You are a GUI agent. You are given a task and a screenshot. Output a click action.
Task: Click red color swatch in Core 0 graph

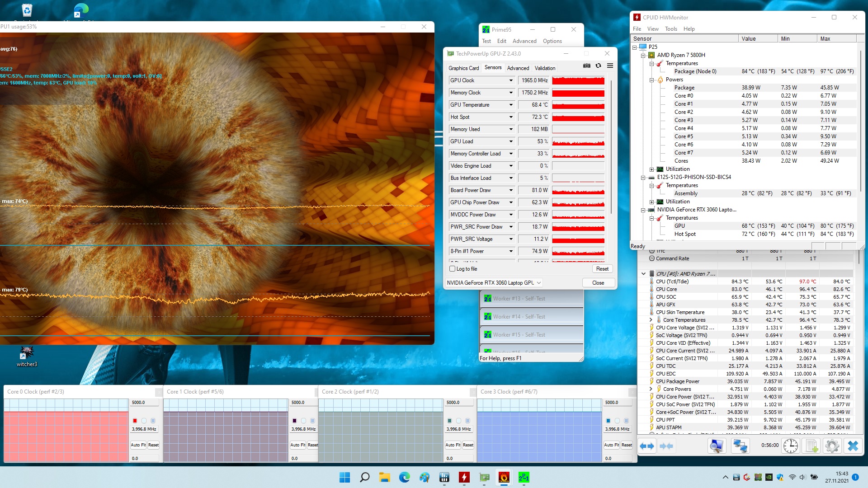click(x=135, y=421)
